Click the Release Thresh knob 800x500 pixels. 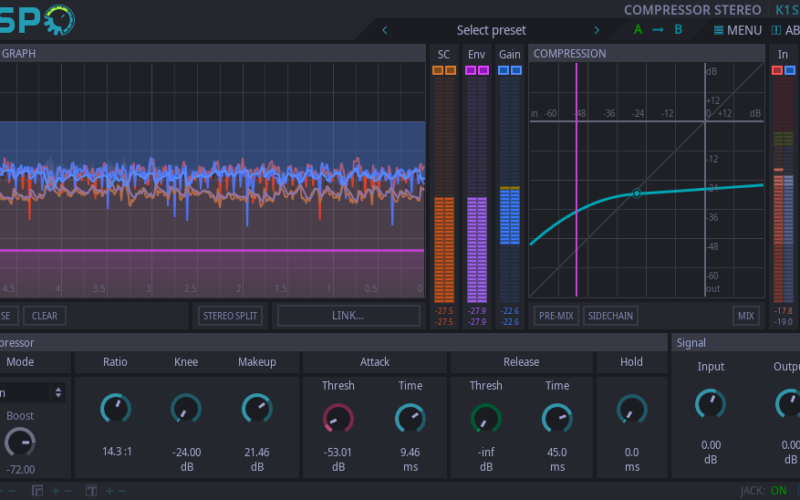[x=486, y=418]
